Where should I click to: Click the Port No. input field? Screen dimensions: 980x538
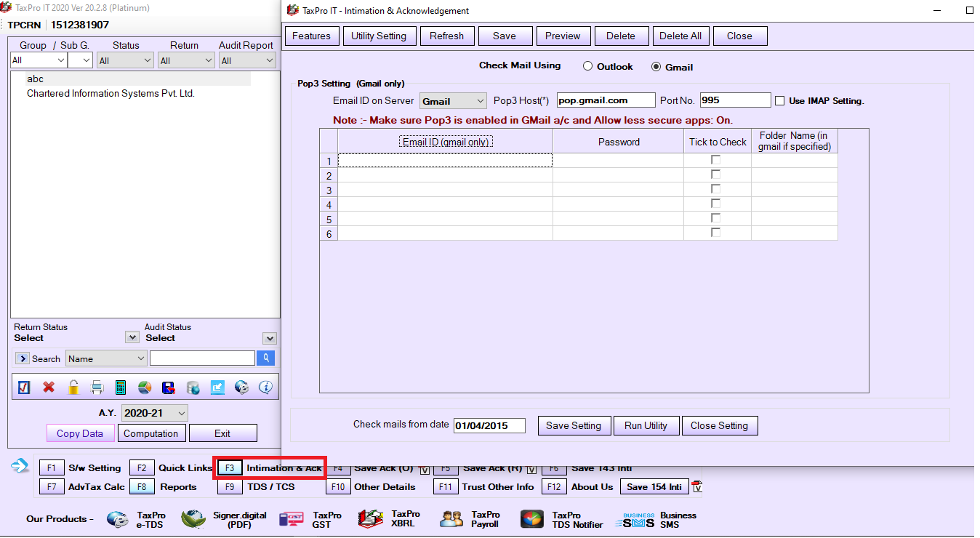click(735, 100)
